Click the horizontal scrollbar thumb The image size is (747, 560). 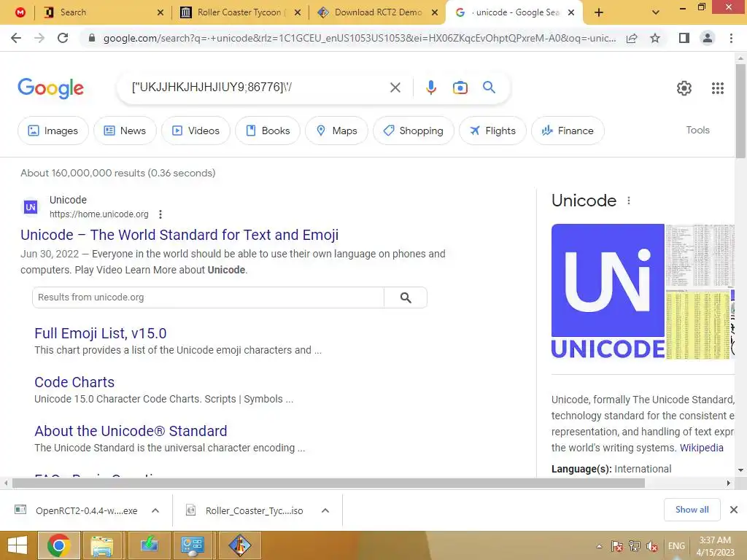pos(328,483)
